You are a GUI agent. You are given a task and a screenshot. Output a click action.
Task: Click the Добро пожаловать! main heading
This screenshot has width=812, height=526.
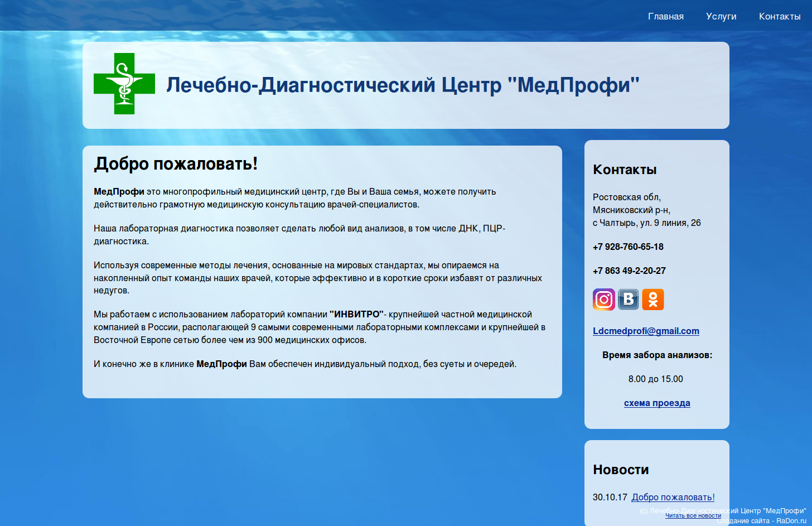176,163
